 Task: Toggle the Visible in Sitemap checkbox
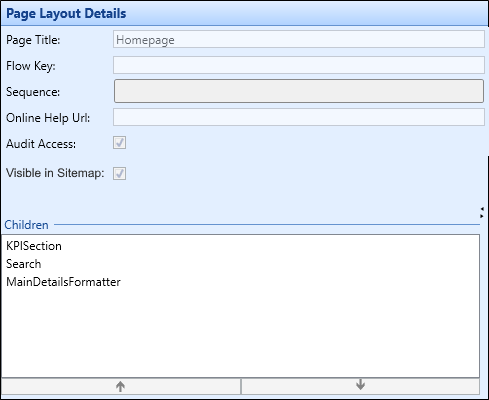pos(119,173)
